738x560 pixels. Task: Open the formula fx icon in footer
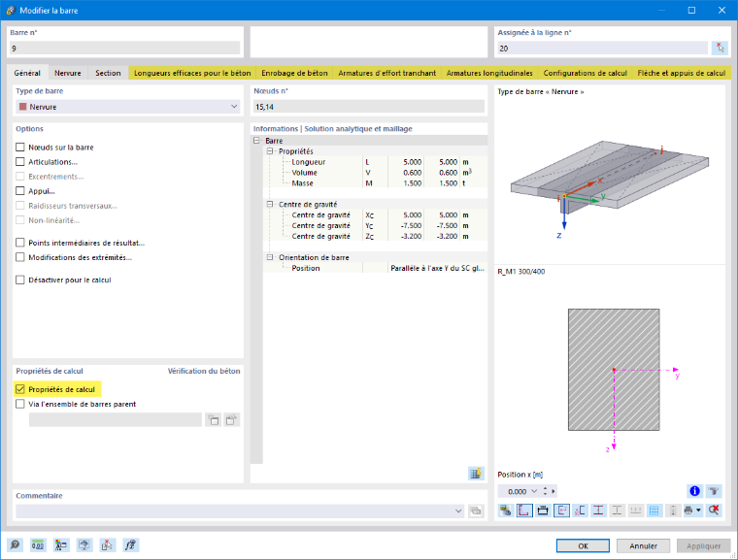[130, 544]
